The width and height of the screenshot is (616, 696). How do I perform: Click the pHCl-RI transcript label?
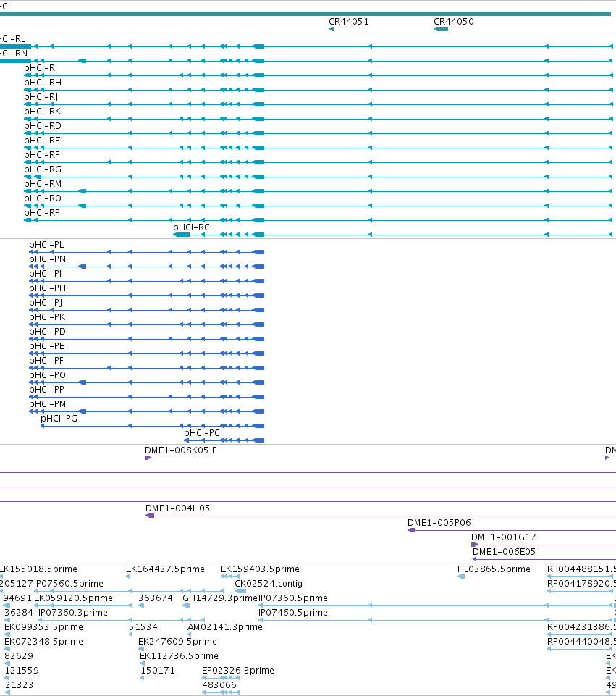41,68
